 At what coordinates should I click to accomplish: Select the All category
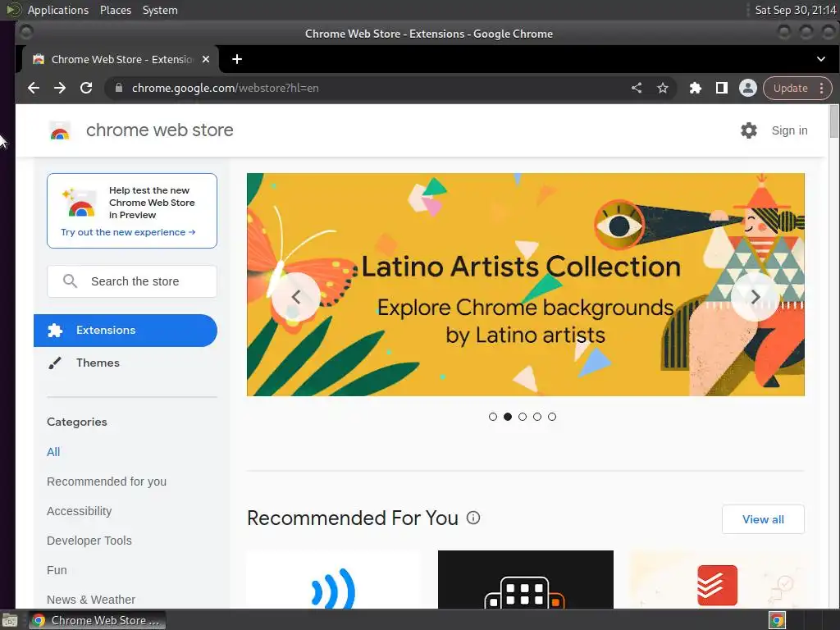[53, 452]
